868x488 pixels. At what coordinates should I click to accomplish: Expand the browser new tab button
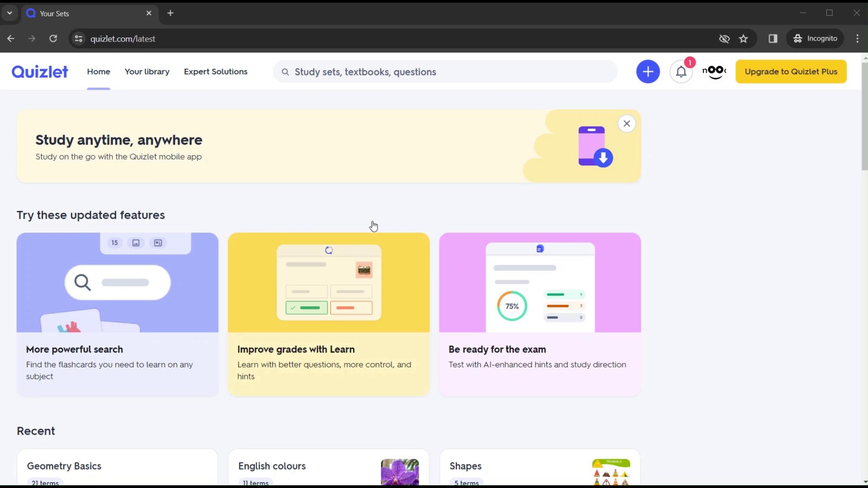click(170, 13)
